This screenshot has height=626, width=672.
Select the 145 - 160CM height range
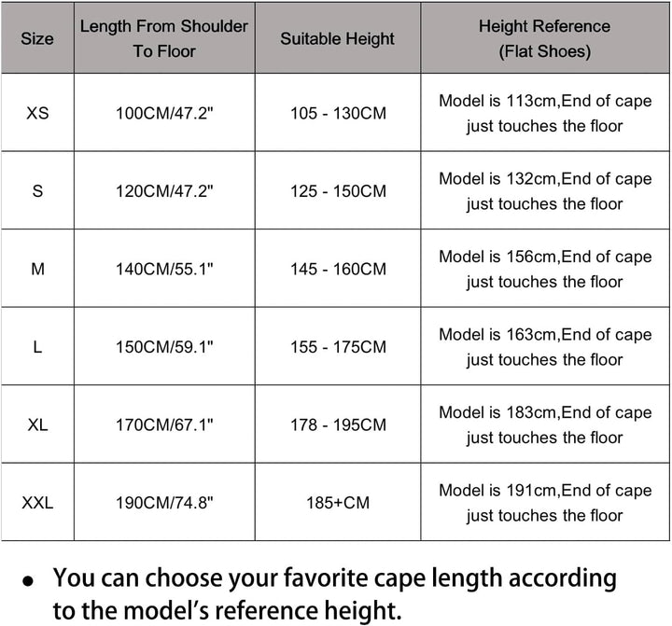coord(338,269)
